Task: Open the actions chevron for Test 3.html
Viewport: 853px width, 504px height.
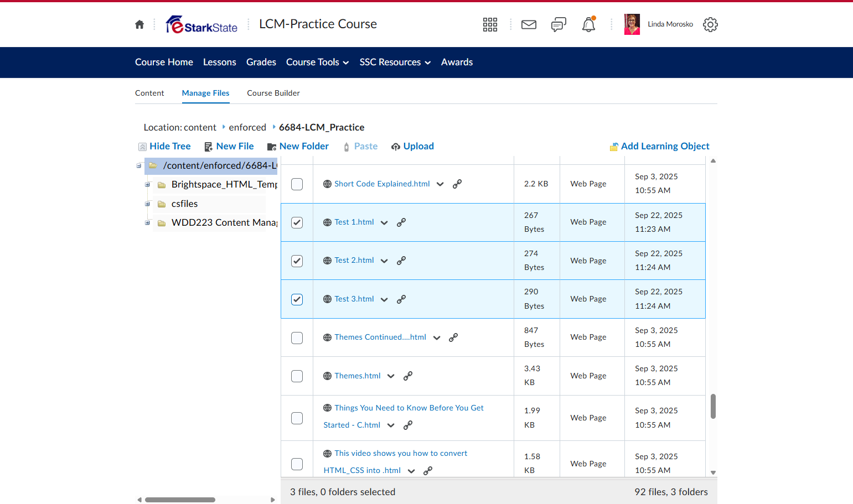Action: pos(384,299)
